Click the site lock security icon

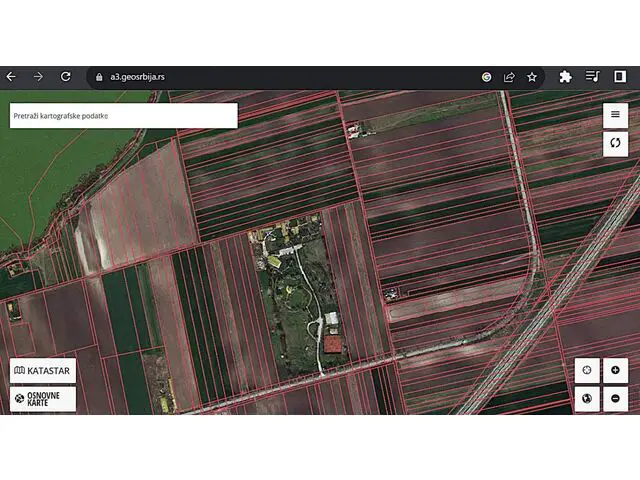tap(99, 76)
